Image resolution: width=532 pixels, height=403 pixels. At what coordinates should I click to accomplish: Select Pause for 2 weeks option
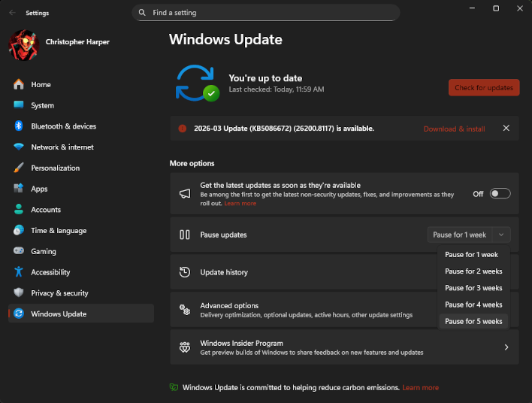click(x=473, y=271)
